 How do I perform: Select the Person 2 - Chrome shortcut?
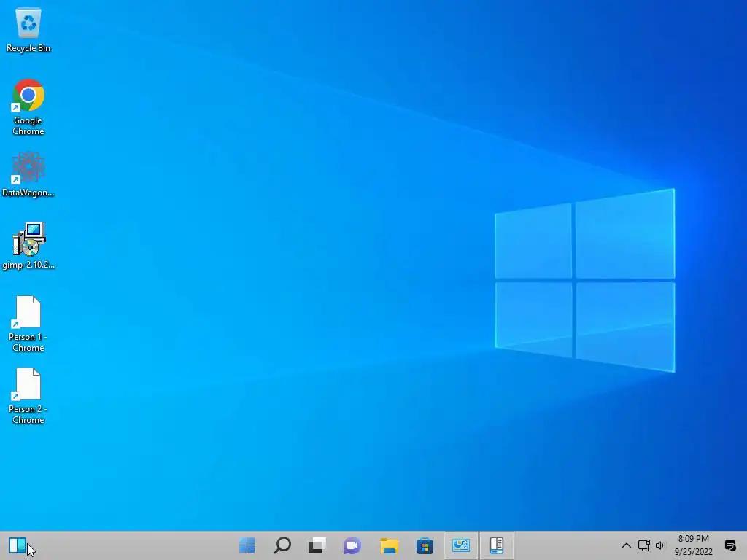[x=28, y=396]
